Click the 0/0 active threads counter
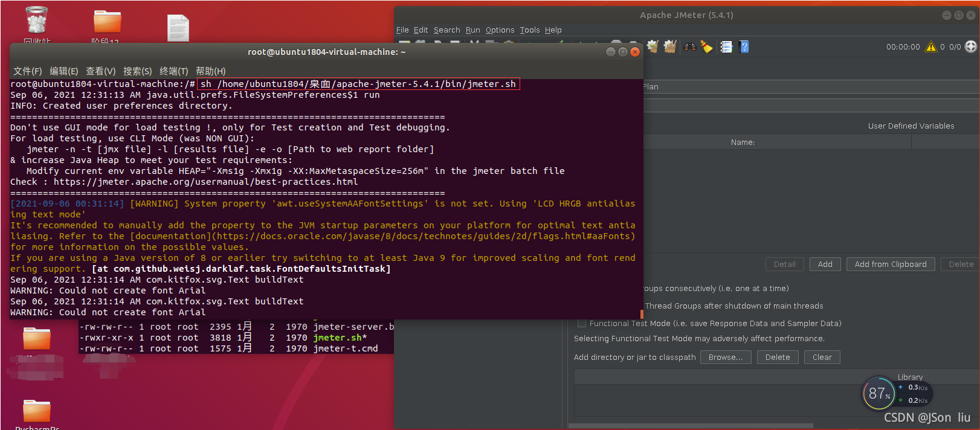The height and width of the screenshot is (430, 980). 955,47
